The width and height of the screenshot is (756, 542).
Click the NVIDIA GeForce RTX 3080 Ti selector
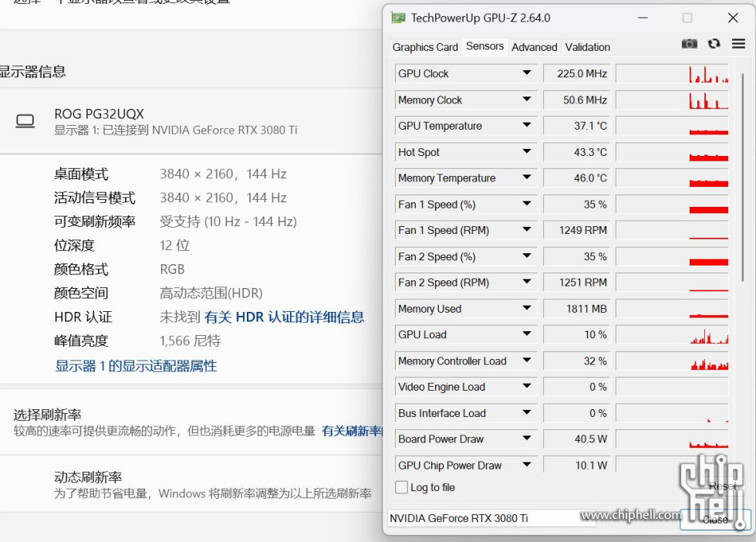pos(491,518)
